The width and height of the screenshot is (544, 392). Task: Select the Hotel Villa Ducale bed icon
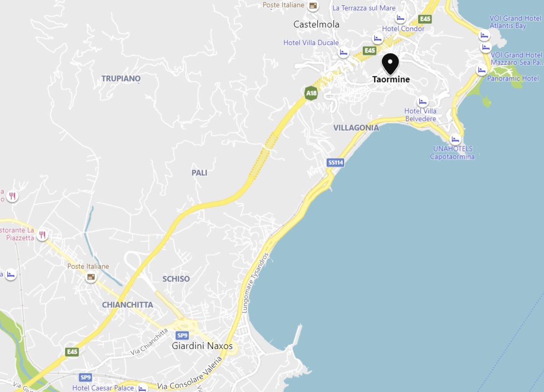coord(344,53)
